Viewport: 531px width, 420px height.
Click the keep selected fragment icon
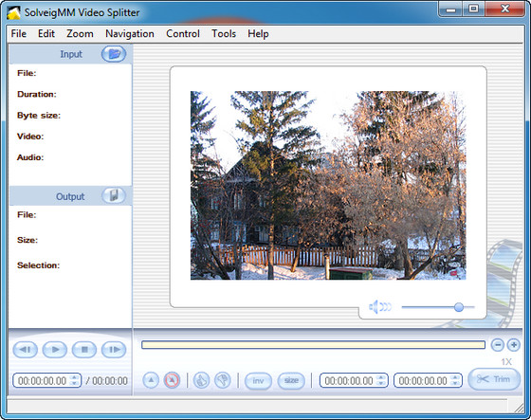click(201, 380)
